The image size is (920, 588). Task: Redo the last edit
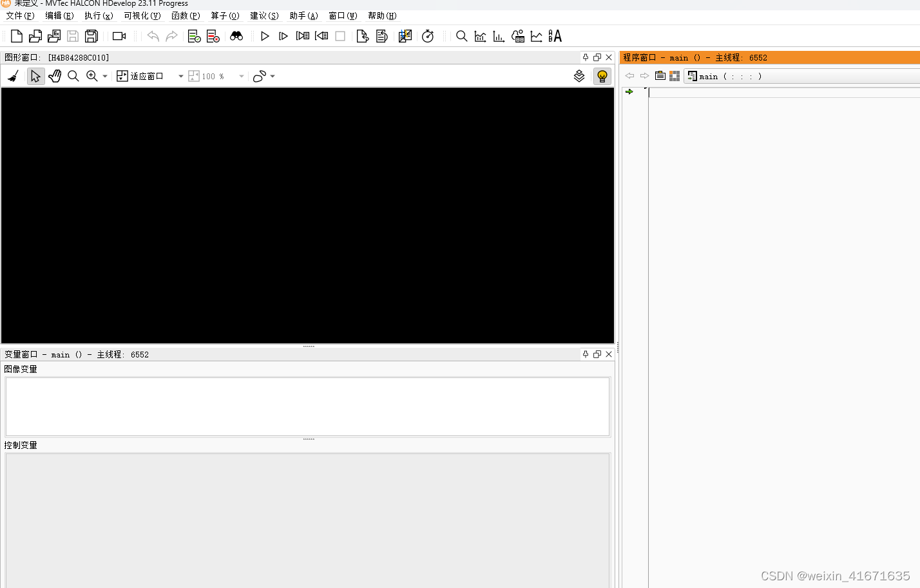[171, 36]
